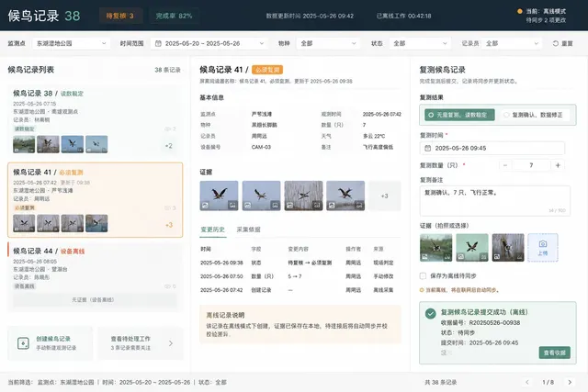Open the 时间范围 date range dropdown
The height and width of the screenshot is (392, 588).
[x=209, y=43]
